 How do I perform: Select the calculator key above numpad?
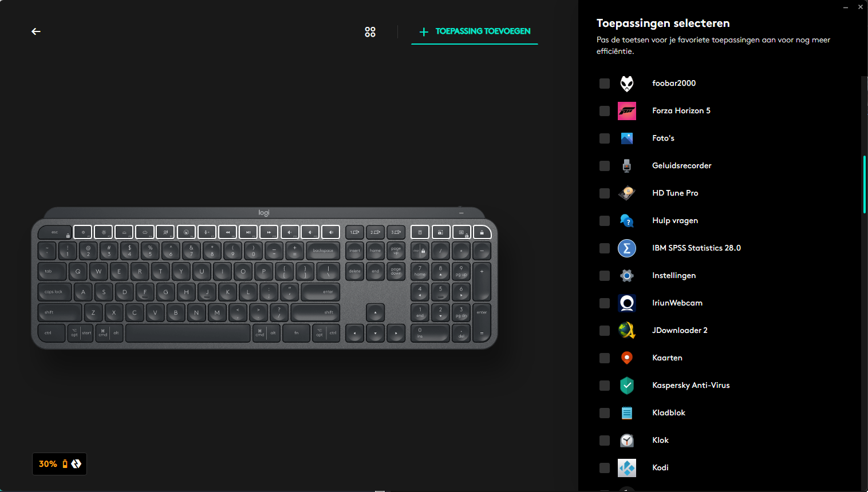(x=420, y=232)
